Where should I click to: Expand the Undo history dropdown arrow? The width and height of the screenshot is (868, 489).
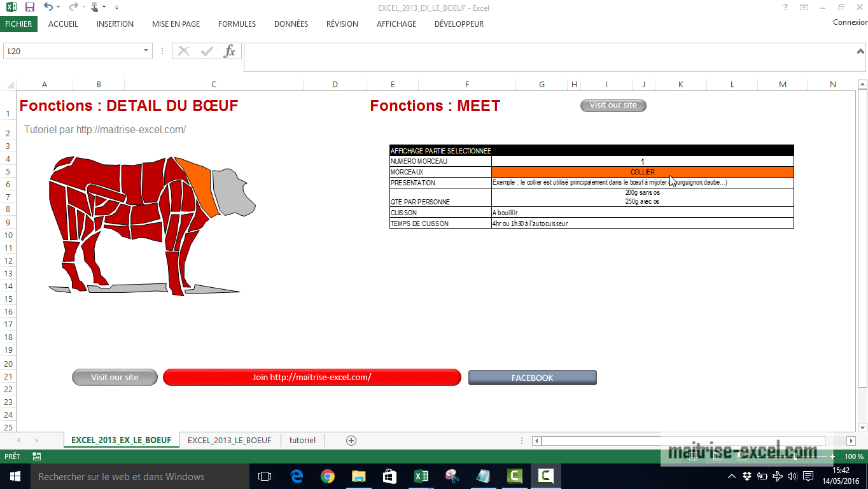coord(59,8)
